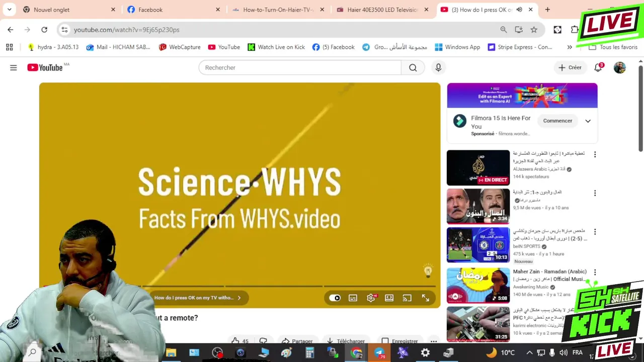644x362 pixels.
Task: Switch to the Facebook tab
Action: point(173,10)
